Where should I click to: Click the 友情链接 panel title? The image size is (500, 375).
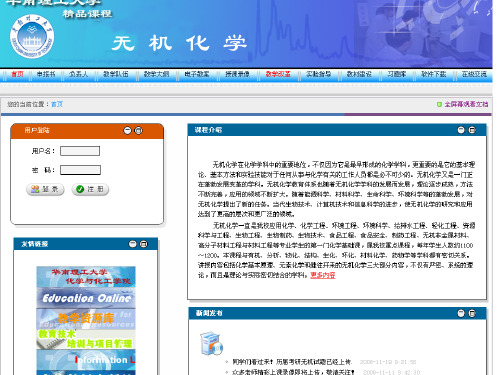pyautogui.click(x=35, y=244)
